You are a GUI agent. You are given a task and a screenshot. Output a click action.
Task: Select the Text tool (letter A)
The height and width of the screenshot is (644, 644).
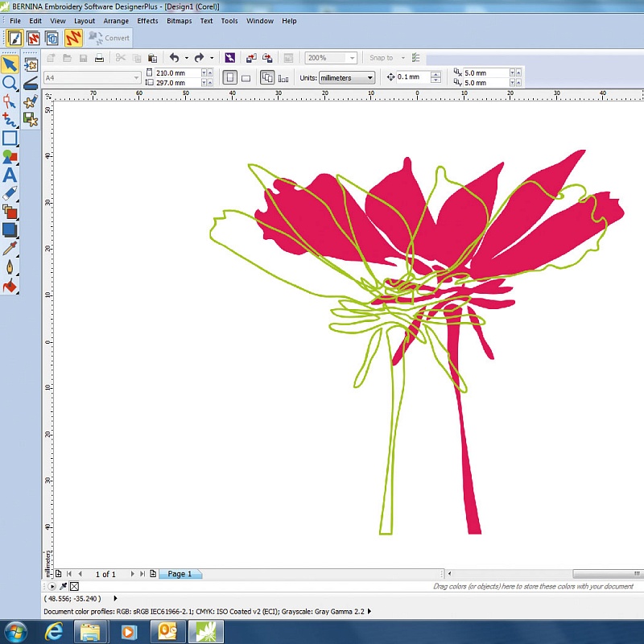tap(10, 175)
